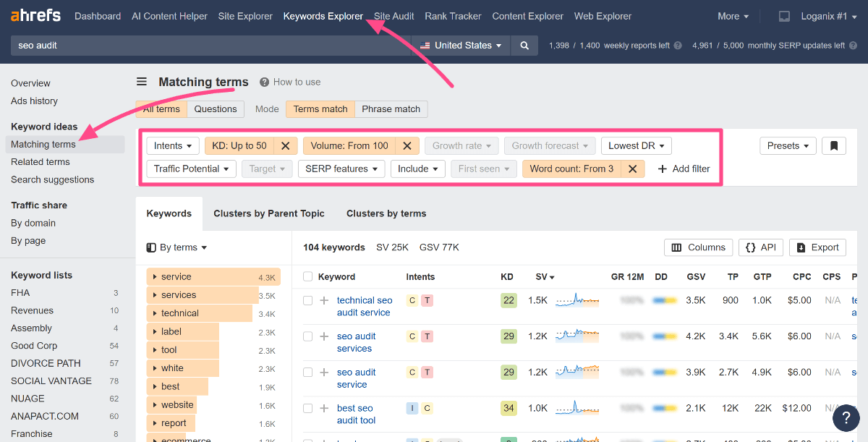Open the Presets dropdown
This screenshot has height=442, width=868.
[x=788, y=145]
